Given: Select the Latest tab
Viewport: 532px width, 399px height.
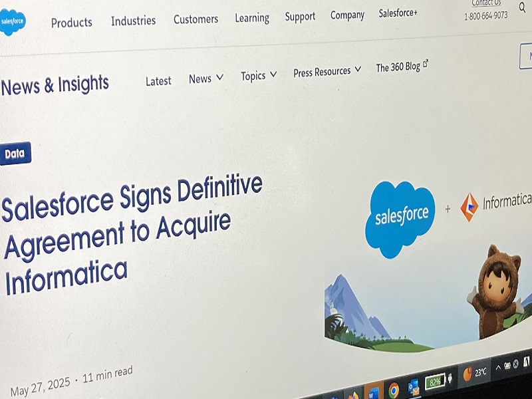Looking at the screenshot, I should 158,81.
